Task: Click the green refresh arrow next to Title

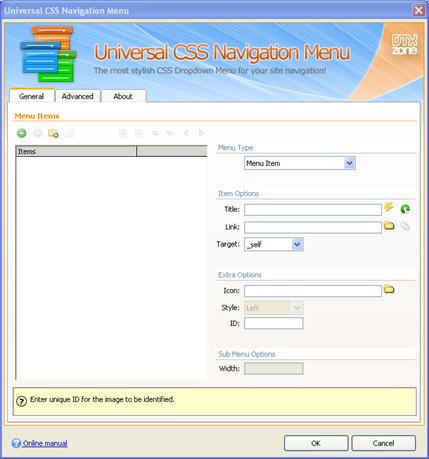Action: click(x=405, y=209)
